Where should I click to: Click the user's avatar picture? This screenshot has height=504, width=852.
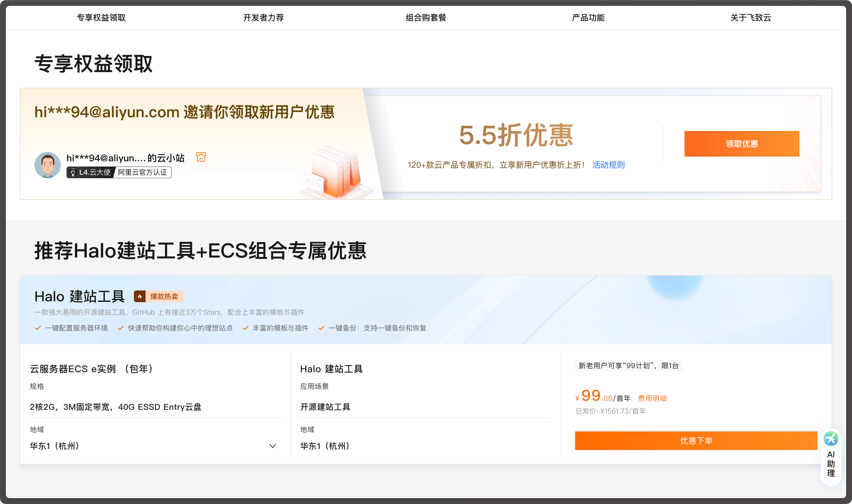tap(48, 165)
